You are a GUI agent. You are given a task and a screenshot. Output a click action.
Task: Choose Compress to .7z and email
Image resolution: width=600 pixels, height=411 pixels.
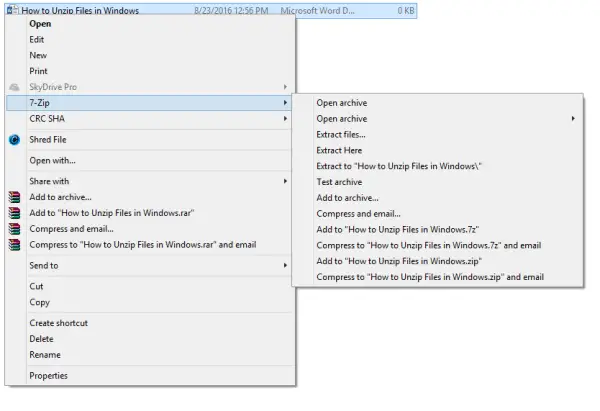[x=438, y=245]
